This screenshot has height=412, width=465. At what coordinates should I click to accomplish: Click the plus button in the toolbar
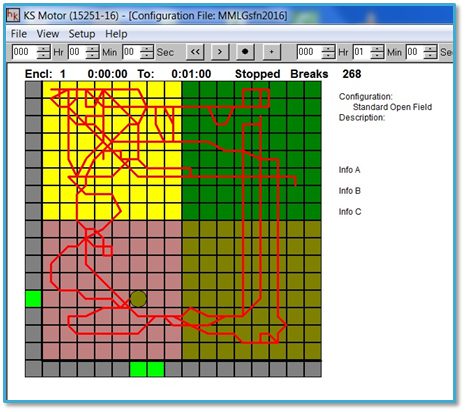[271, 52]
